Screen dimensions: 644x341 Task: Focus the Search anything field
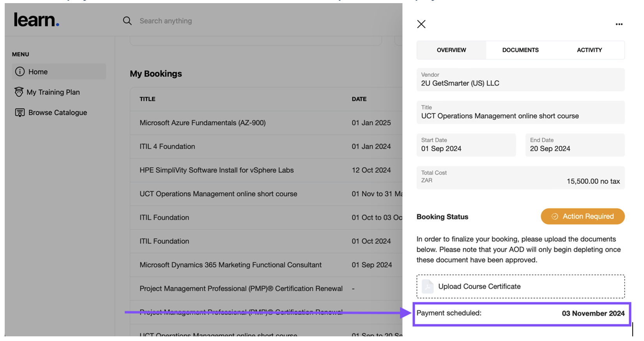tap(166, 21)
